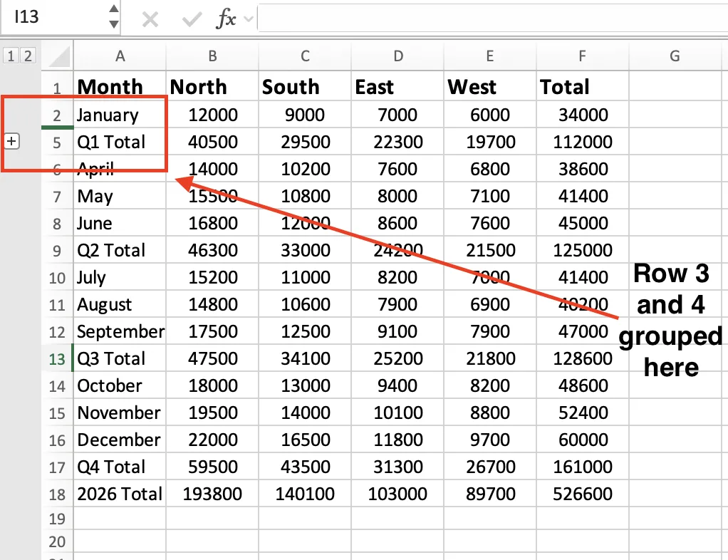Select the June cell
The width and height of the screenshot is (728, 560).
coord(120,223)
